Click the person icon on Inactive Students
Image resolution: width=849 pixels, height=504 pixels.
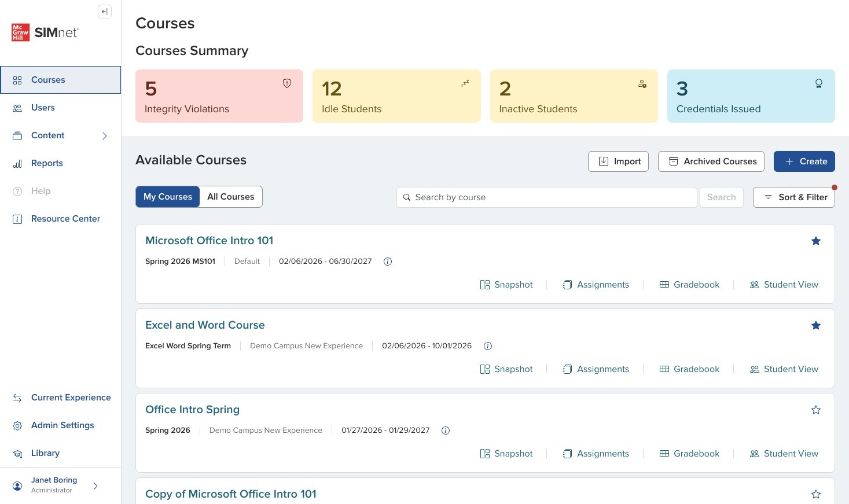[642, 83]
